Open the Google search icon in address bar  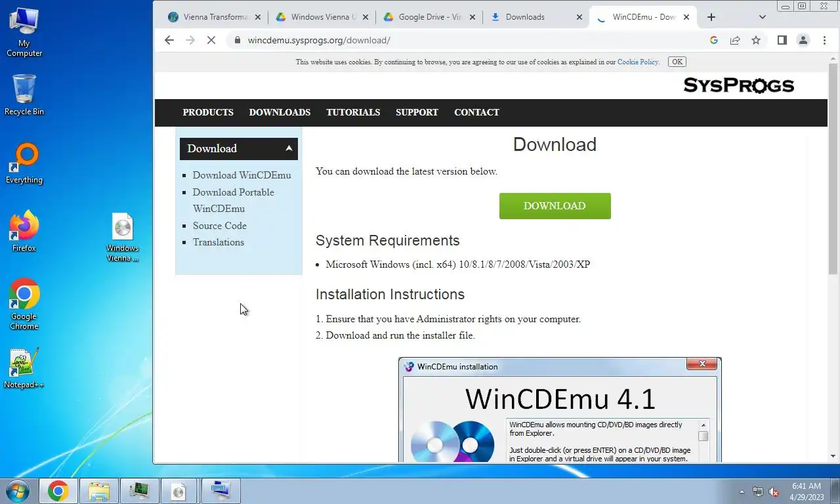[x=714, y=40]
